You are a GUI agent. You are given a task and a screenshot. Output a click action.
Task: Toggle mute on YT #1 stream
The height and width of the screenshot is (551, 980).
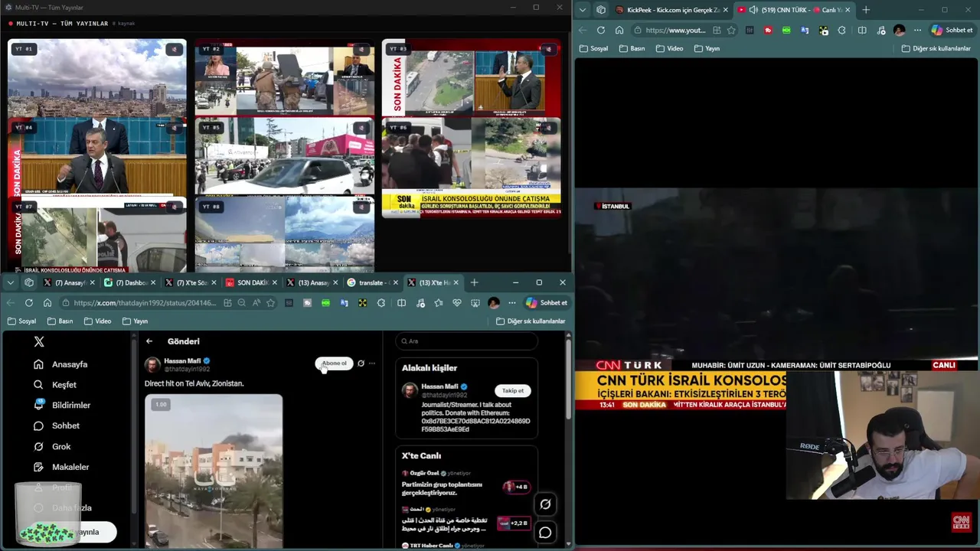tap(174, 49)
